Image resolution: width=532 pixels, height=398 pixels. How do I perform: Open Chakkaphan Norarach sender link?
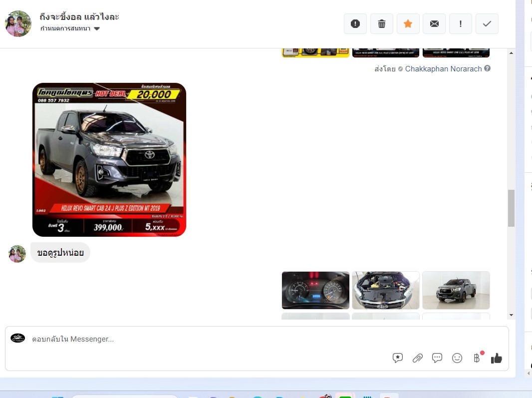[444, 69]
